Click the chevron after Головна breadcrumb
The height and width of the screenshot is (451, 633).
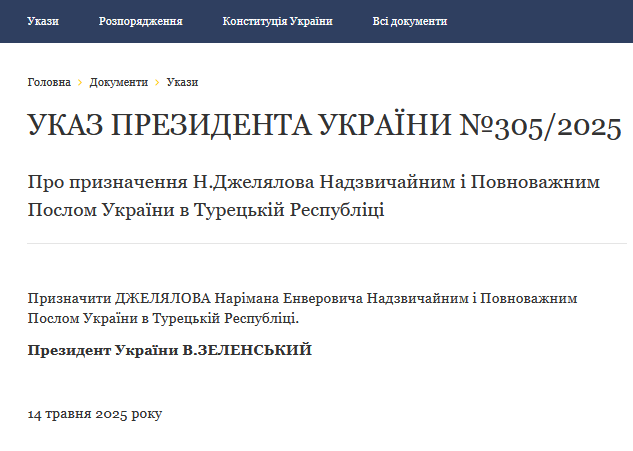click(x=80, y=82)
